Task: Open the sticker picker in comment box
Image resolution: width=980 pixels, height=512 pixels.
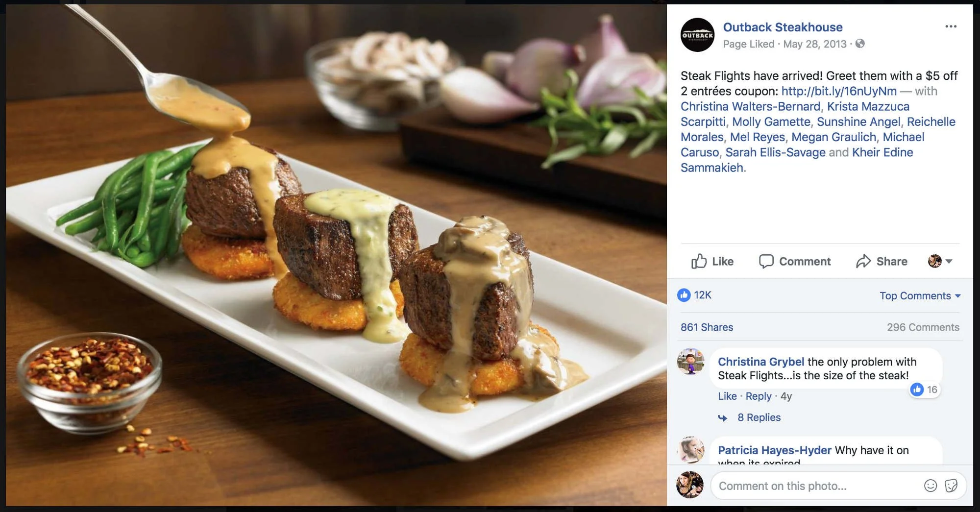Action: [x=951, y=486]
